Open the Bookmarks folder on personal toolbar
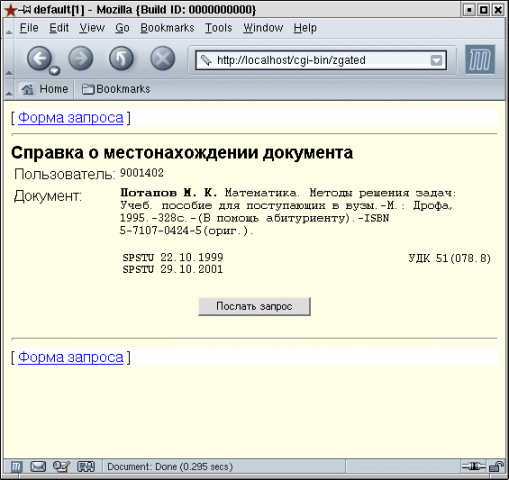This screenshot has width=509, height=480. (116, 89)
